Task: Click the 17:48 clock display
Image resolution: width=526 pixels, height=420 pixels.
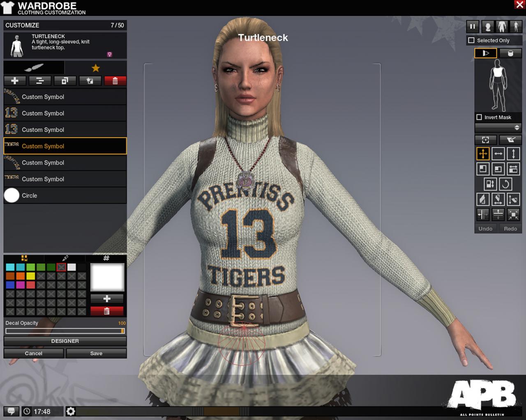Action: point(42,411)
